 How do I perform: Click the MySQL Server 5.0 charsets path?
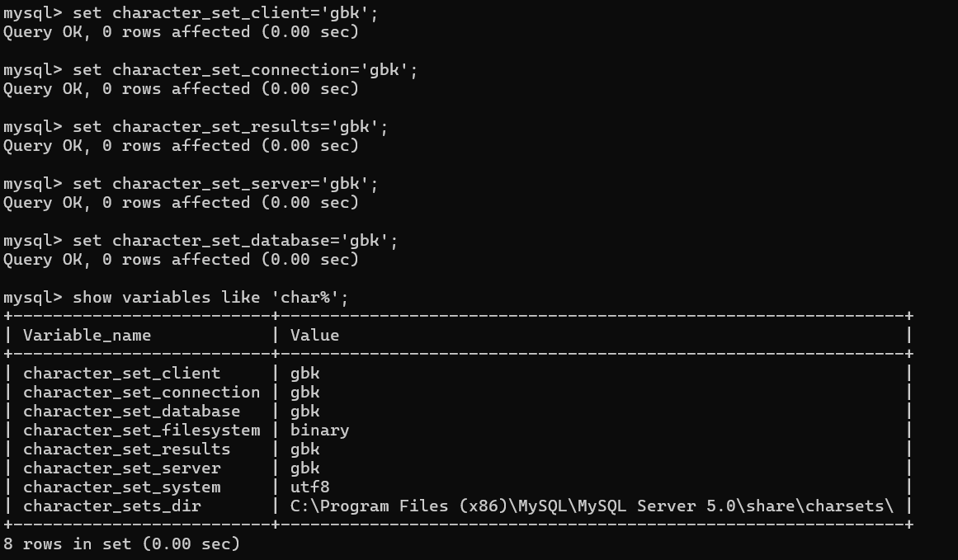click(x=592, y=506)
